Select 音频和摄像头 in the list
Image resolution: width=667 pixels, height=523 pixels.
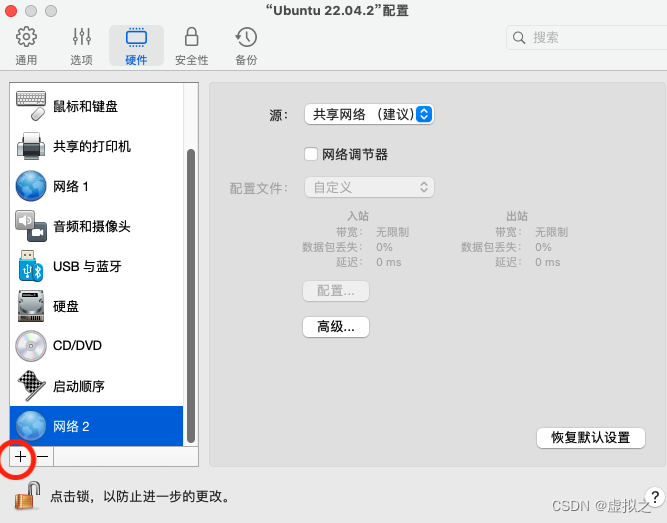click(x=91, y=226)
